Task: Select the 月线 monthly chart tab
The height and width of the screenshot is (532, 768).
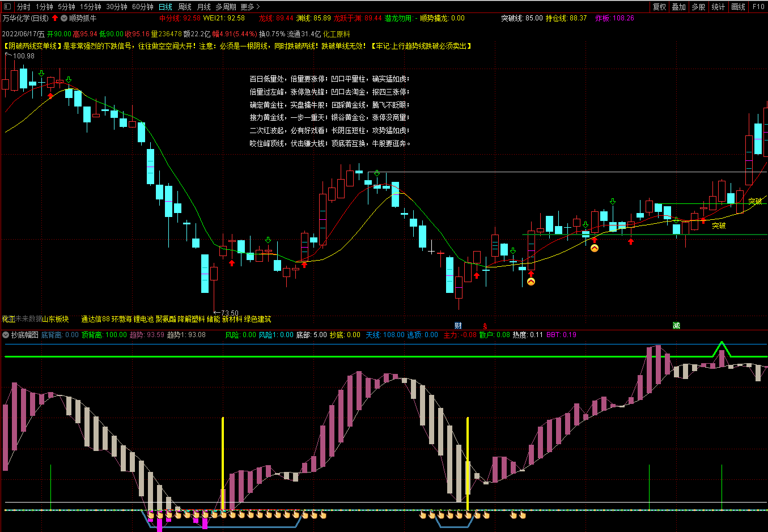Action: pos(204,7)
